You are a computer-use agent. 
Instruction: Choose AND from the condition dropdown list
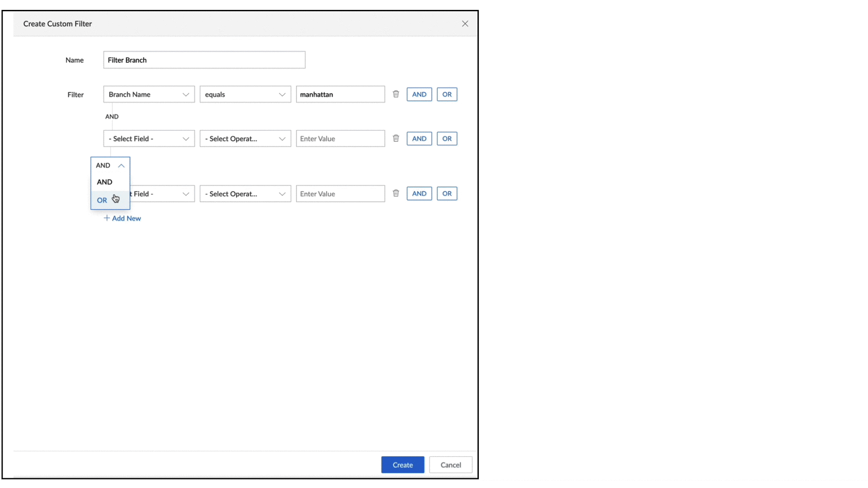click(104, 182)
